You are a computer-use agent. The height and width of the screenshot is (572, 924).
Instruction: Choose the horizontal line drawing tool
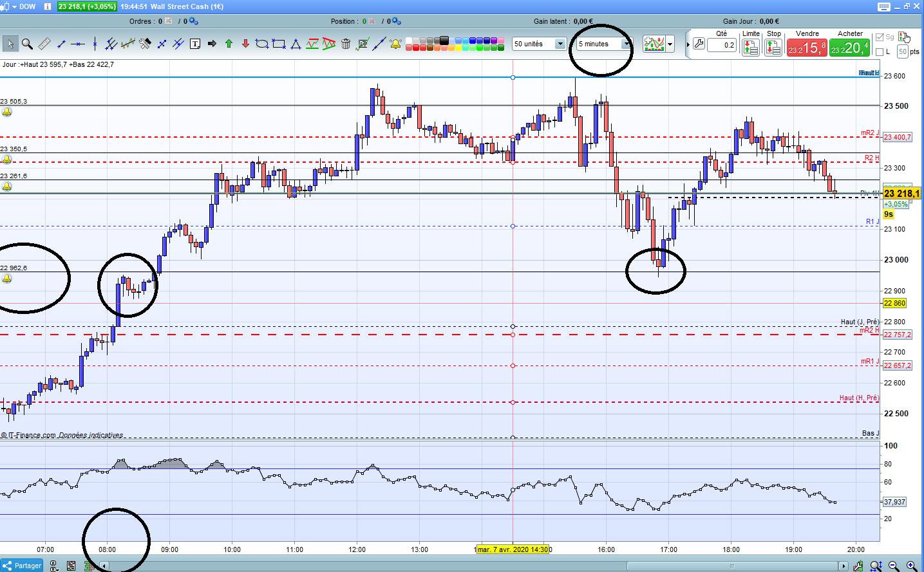click(x=78, y=44)
